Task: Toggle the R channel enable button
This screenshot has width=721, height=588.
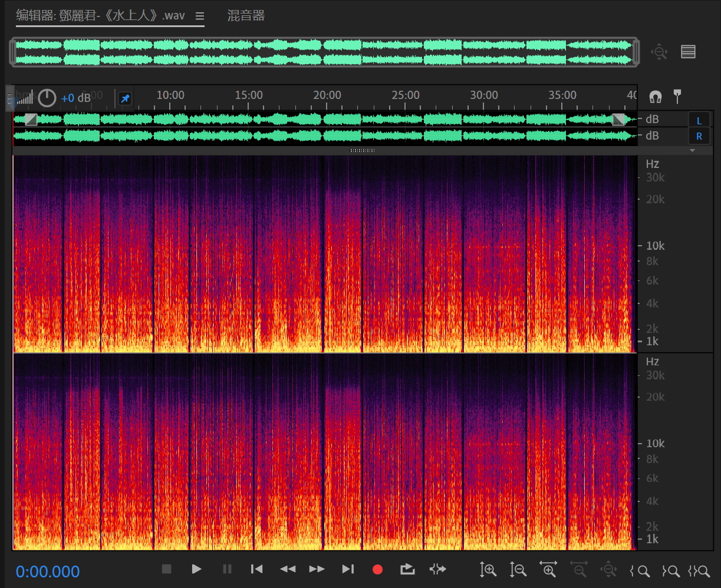Action: pyautogui.click(x=699, y=136)
